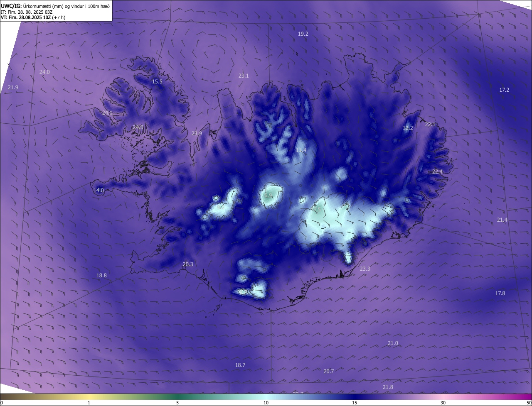Click the 20.7 value label

tap(328, 372)
